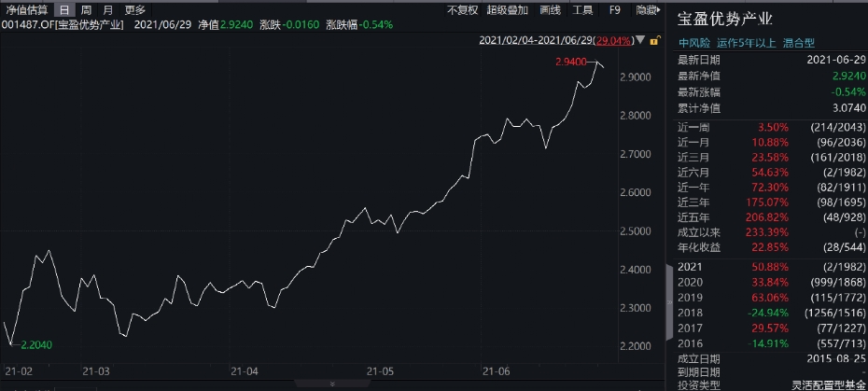Viewport: 868px width, 391px height.
Task: Click the ranking (2/1982) beside 近六月
Action: 843,173
